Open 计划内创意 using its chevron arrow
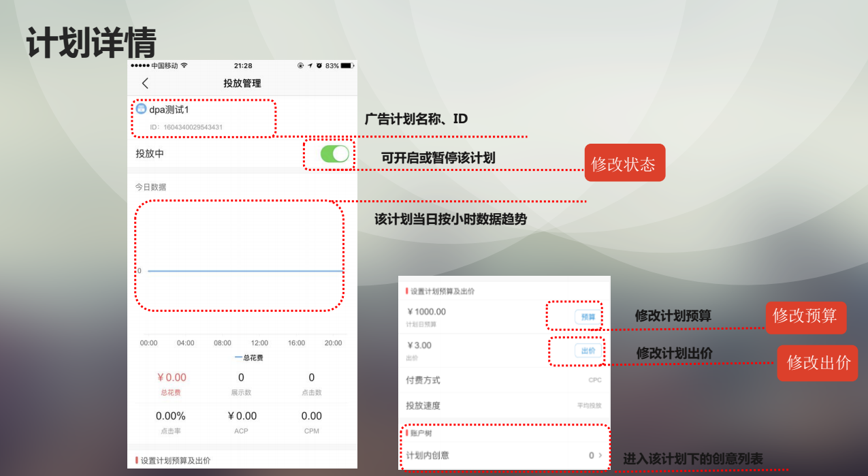 tap(600, 456)
